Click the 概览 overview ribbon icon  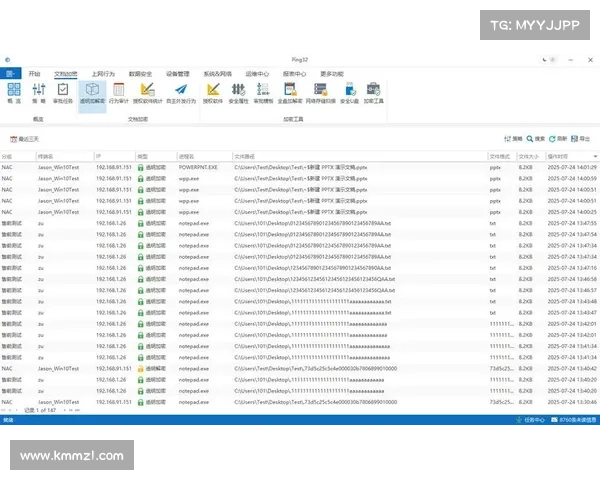(x=14, y=93)
